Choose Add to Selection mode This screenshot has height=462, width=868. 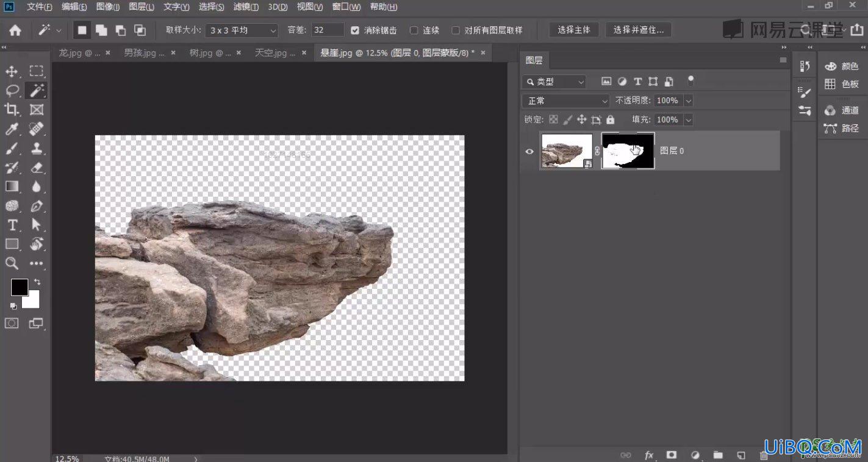pos(101,30)
